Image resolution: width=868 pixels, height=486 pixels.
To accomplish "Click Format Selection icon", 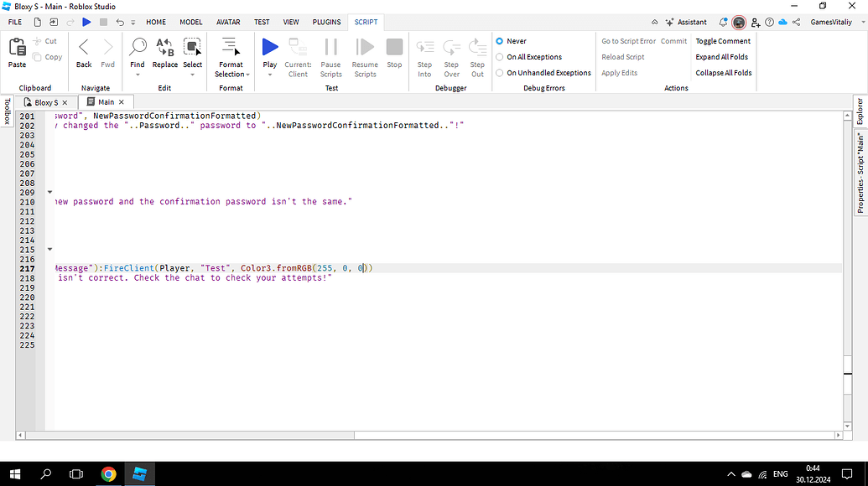I will 231,47.
